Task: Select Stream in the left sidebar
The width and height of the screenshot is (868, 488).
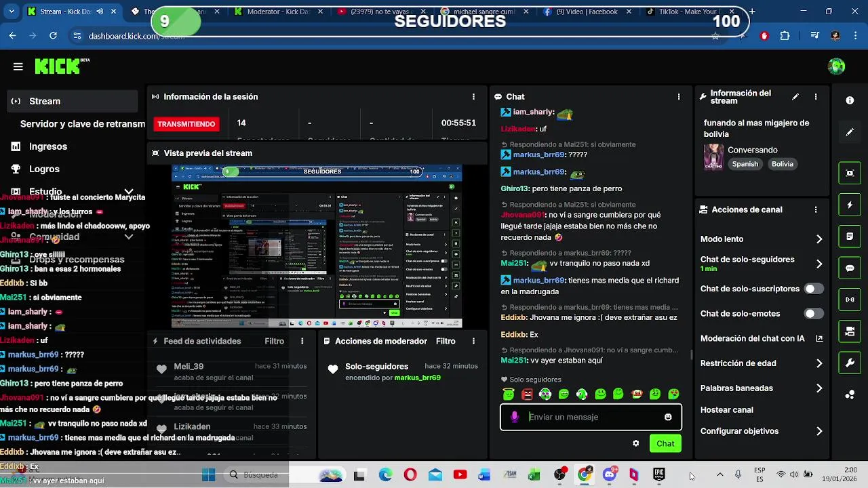Action: point(73,101)
